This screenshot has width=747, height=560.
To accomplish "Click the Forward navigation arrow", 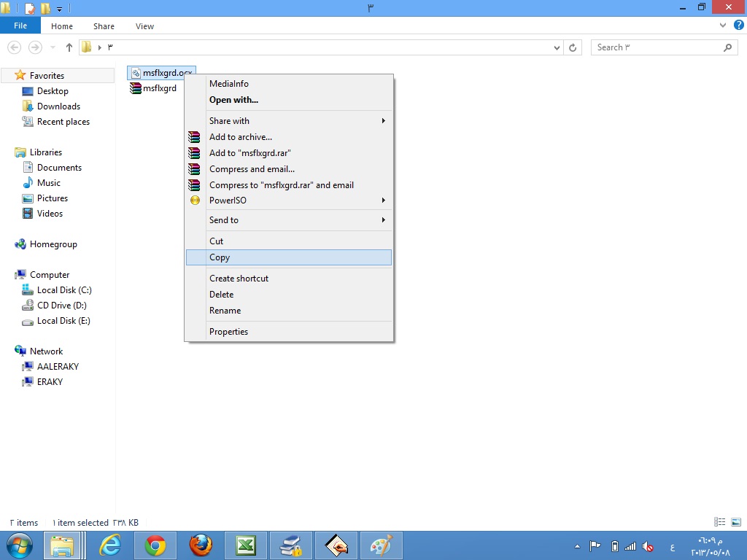I will tap(35, 47).
